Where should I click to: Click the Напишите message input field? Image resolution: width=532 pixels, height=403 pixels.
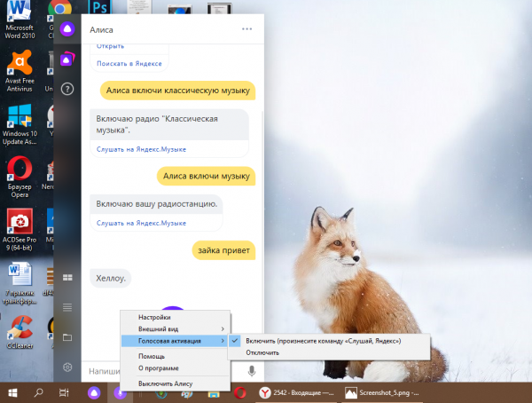pyautogui.click(x=104, y=371)
